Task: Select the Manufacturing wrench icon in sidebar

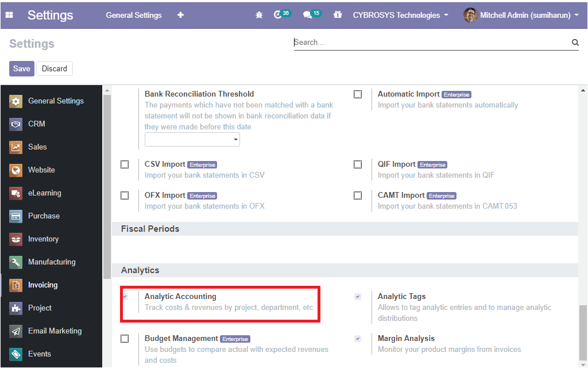Action: click(x=16, y=262)
